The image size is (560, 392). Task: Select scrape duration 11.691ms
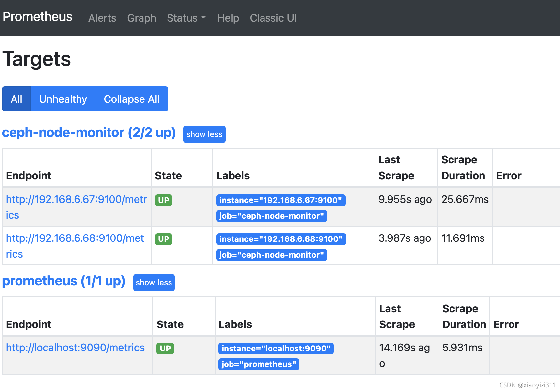(463, 238)
